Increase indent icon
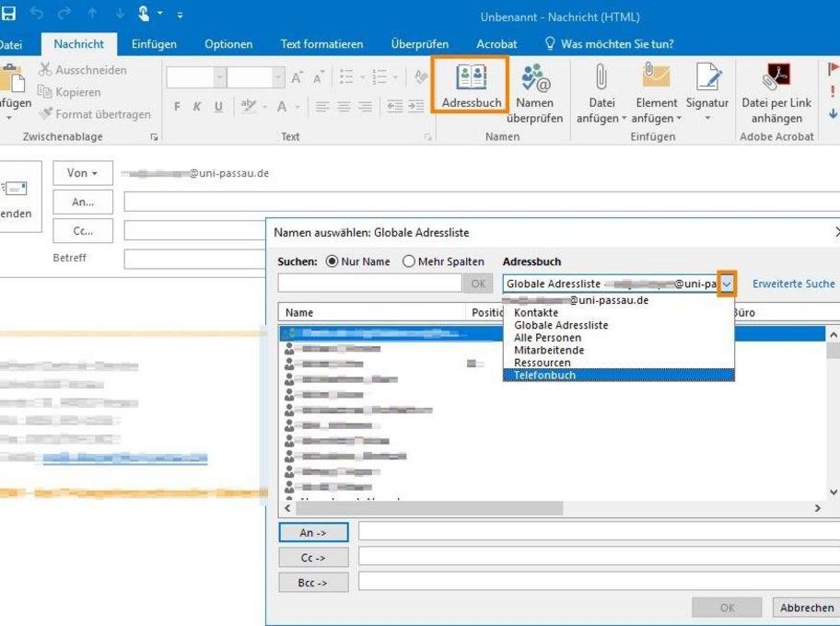Image resolution: width=840 pixels, height=626 pixels. pyautogui.click(x=416, y=106)
